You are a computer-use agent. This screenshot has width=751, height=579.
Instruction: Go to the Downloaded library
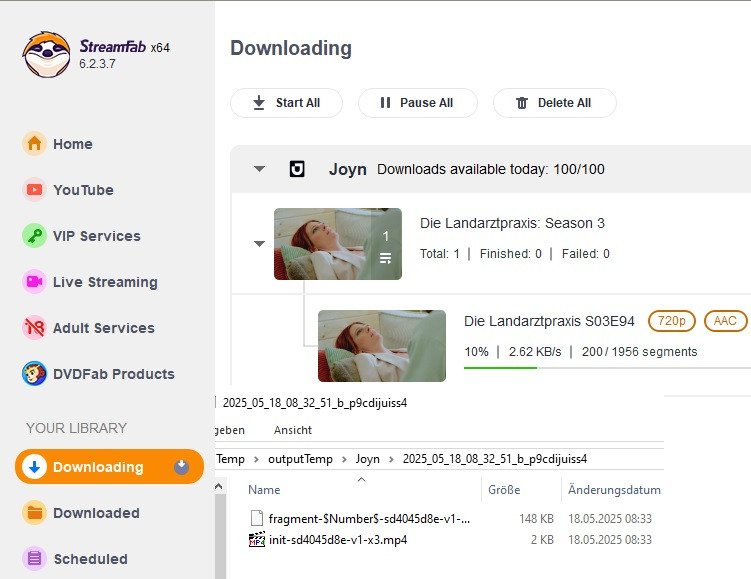coord(95,513)
